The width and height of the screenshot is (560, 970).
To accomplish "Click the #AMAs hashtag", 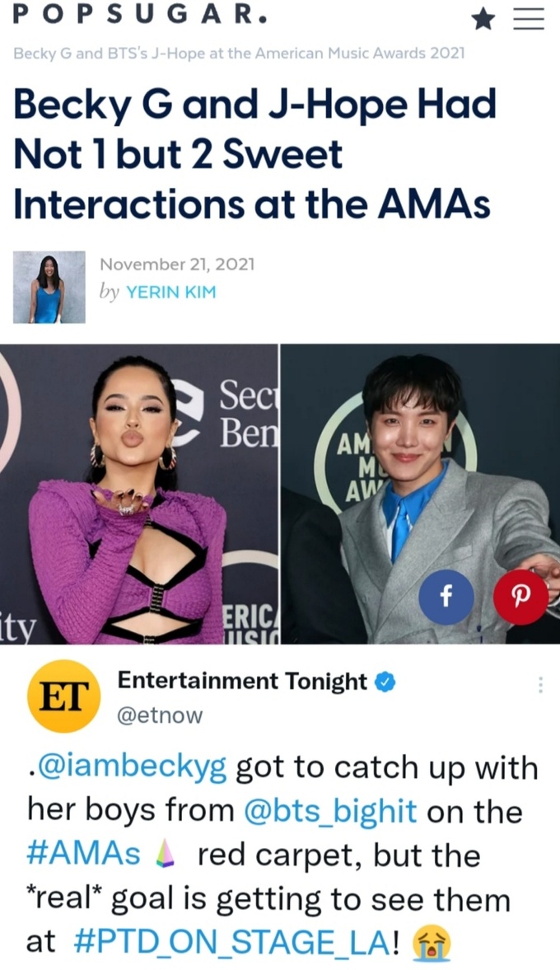I will tap(84, 855).
